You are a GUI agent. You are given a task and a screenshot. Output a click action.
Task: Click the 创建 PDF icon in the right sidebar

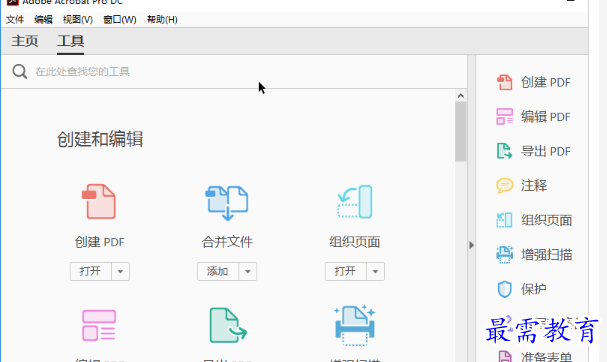point(504,82)
